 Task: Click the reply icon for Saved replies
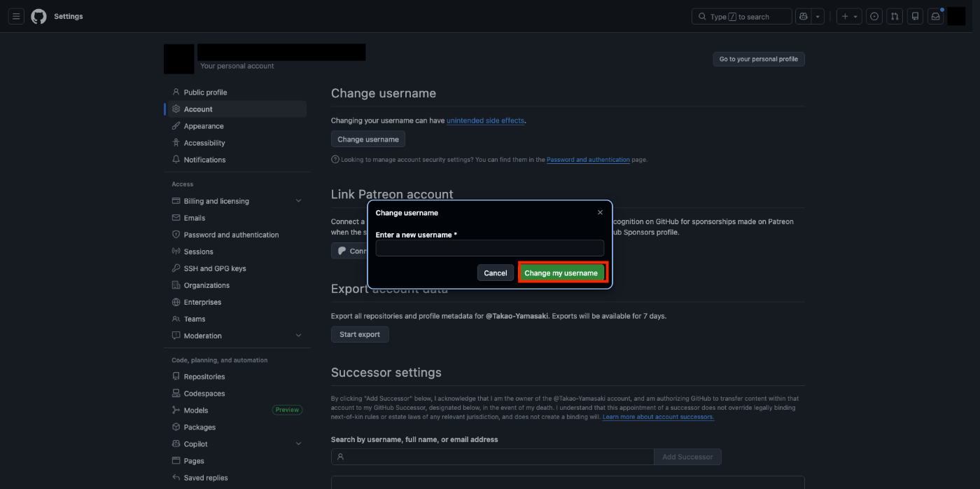[176, 477]
